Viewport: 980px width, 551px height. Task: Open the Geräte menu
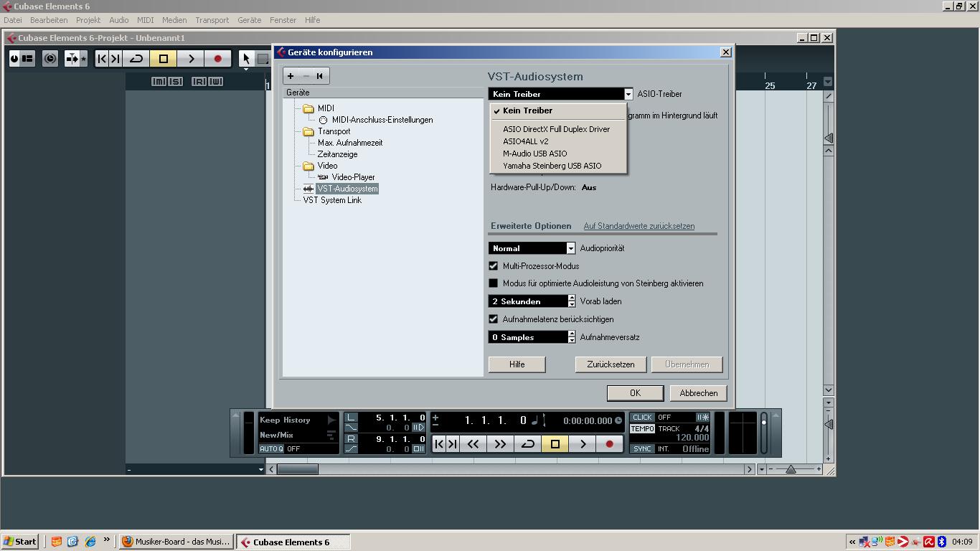250,20
